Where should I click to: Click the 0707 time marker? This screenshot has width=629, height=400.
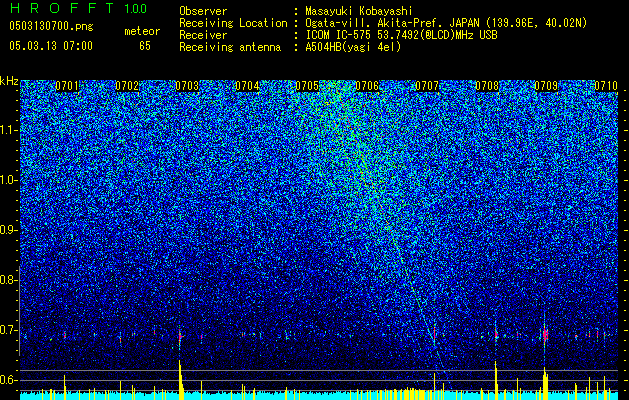click(427, 86)
